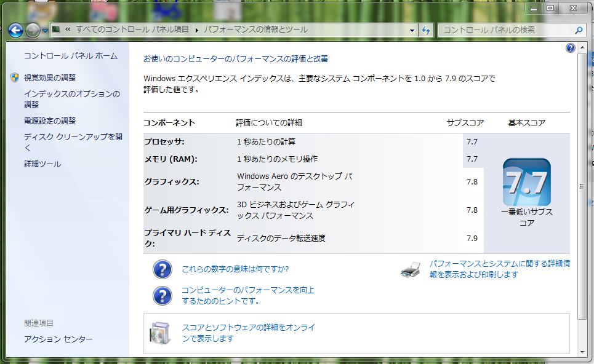Click the 7.9 disk subscore
The image size is (594, 364).
[472, 239]
